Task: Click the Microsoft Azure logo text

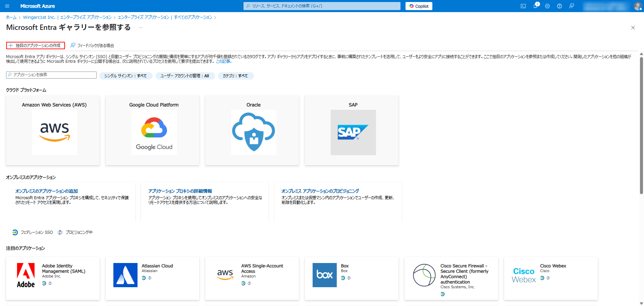Action: [x=38, y=6]
